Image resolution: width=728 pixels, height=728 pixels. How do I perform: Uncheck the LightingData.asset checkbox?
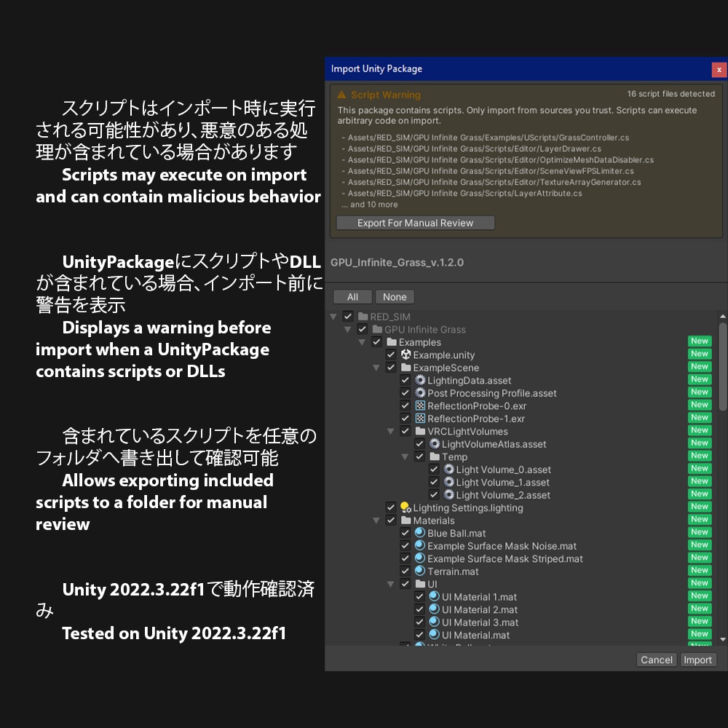click(405, 380)
